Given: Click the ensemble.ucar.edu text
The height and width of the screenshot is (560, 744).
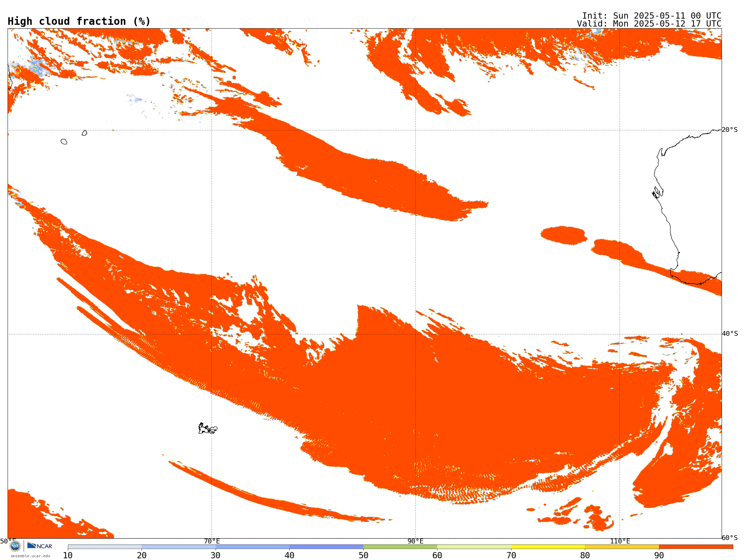Looking at the screenshot, I should [x=31, y=556].
